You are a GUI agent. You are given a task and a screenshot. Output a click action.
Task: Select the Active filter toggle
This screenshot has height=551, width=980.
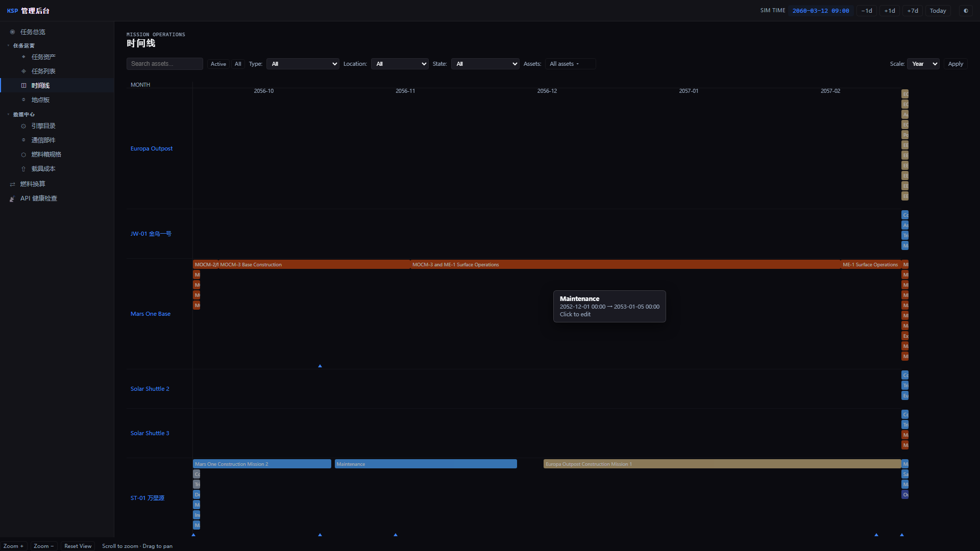click(218, 64)
